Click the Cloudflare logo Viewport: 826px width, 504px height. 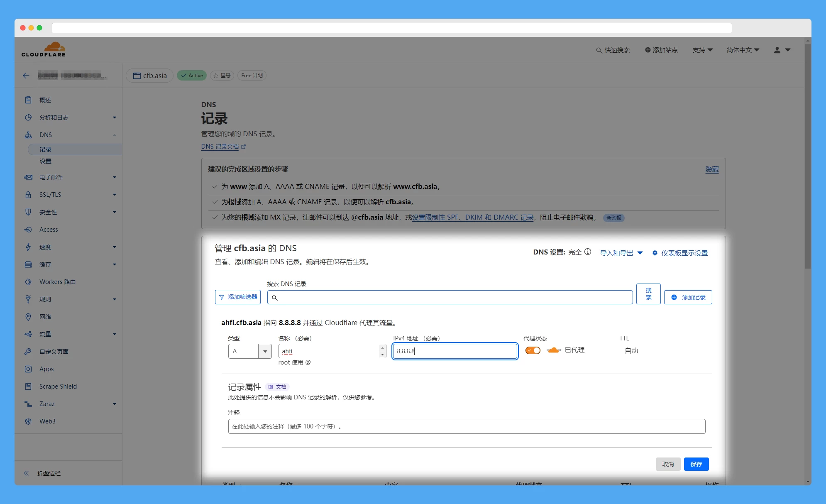point(44,49)
